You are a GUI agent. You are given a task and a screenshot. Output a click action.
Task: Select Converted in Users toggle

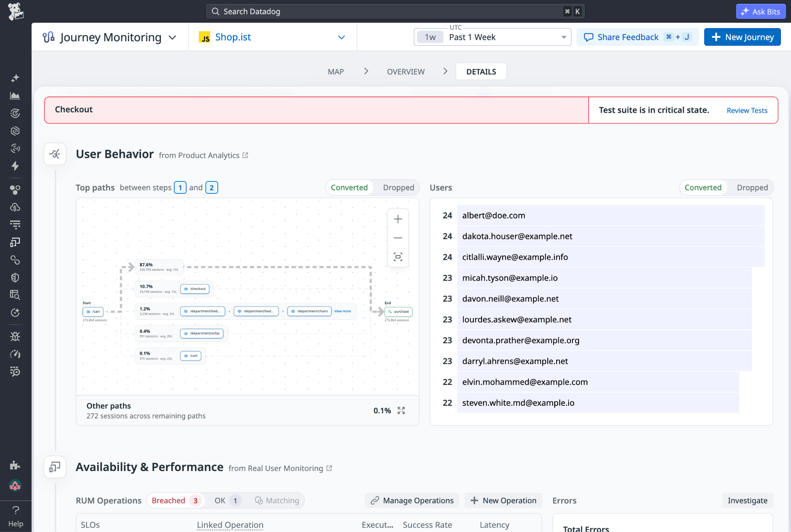click(703, 188)
